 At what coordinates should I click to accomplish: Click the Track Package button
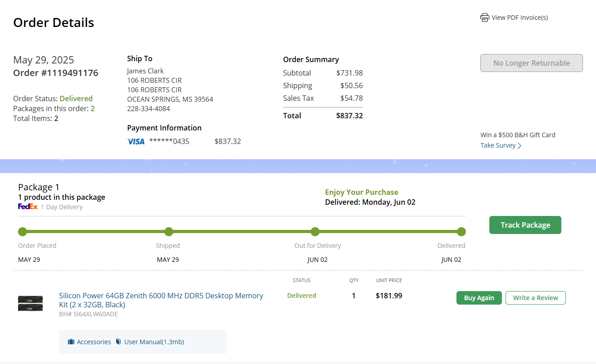click(525, 225)
